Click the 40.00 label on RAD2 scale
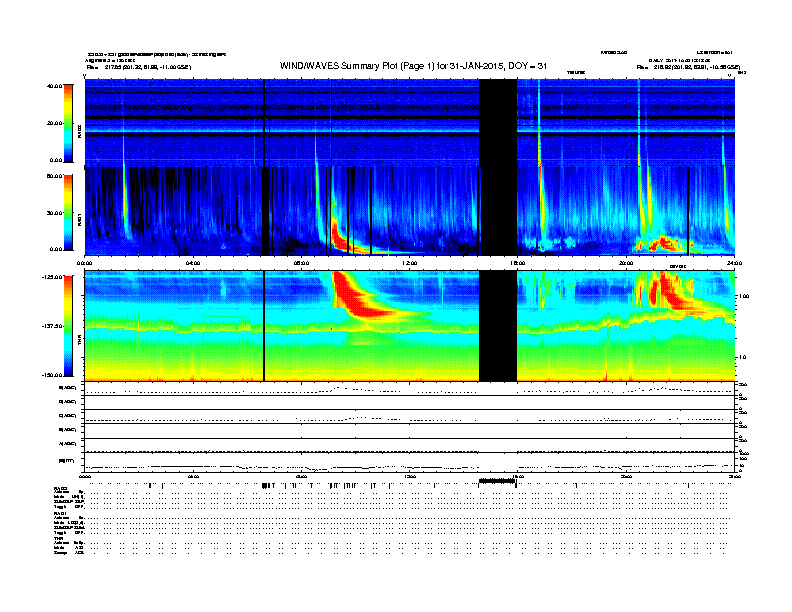792x612 pixels. coord(54,86)
